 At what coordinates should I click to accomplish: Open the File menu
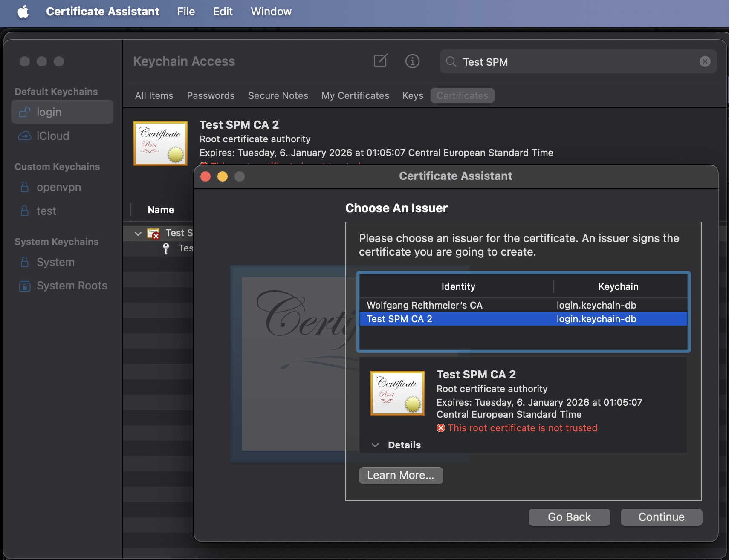point(186,12)
